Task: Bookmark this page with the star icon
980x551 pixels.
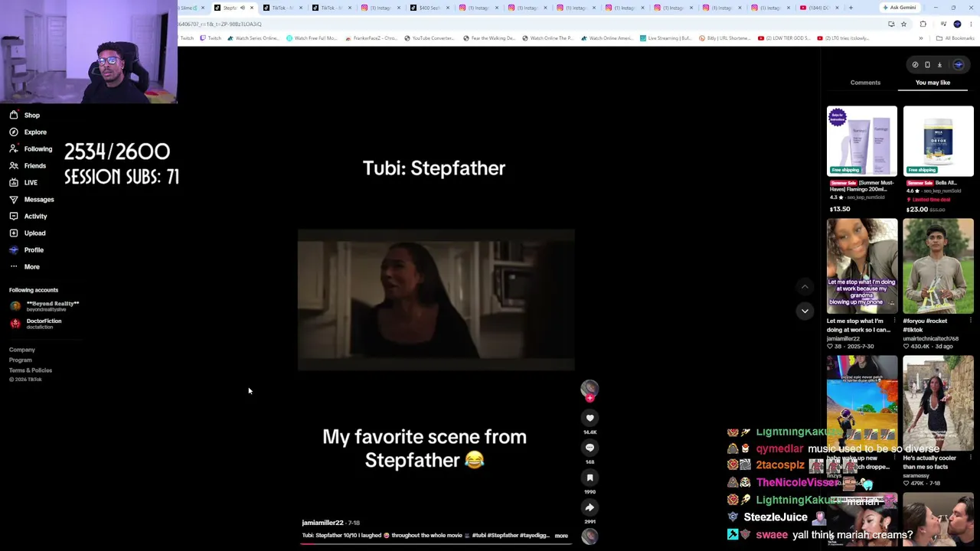Action: click(x=903, y=24)
